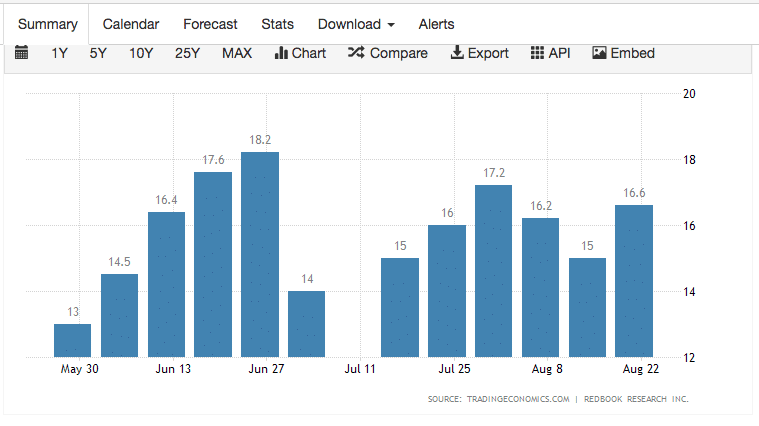Click the grid icon beside API

coord(537,54)
